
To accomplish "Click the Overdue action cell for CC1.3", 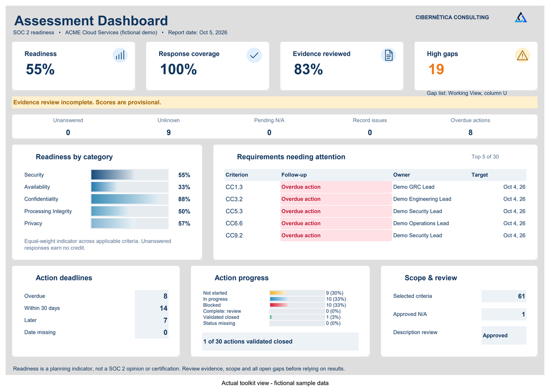I will tap(336, 187).
